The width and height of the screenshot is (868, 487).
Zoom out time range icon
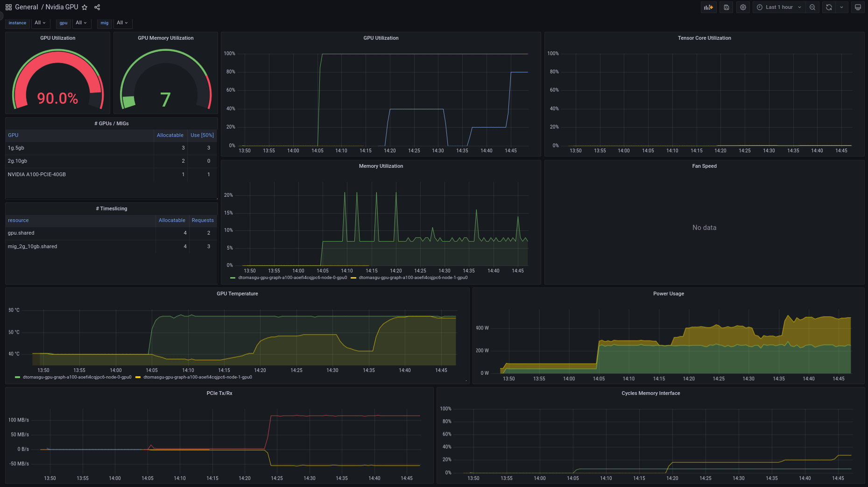coord(812,7)
